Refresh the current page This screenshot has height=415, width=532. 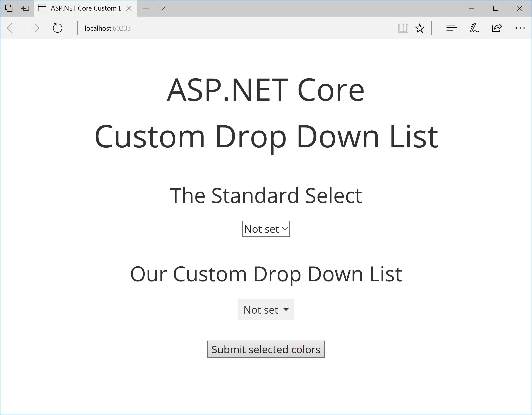(57, 28)
